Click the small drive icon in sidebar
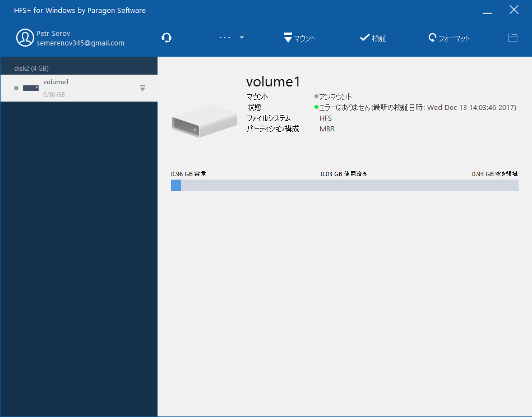Viewport: 532px width, 417px height. pyautogui.click(x=30, y=88)
